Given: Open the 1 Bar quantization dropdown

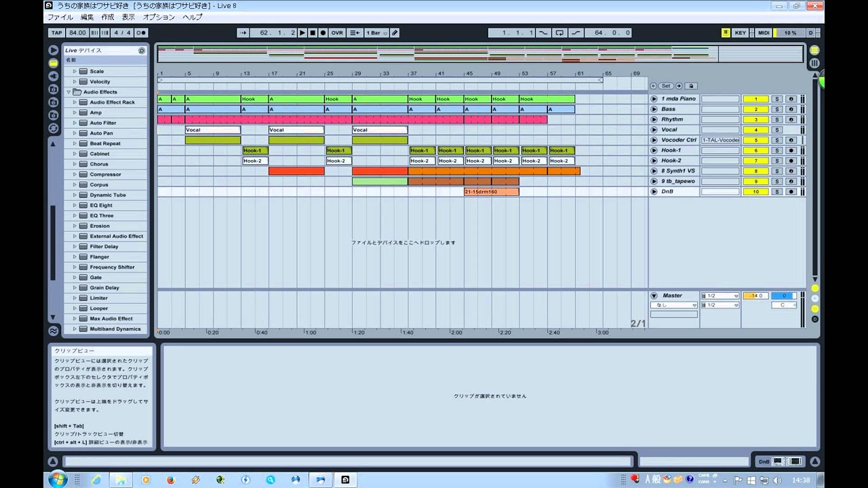Looking at the screenshot, I should pyautogui.click(x=376, y=33).
